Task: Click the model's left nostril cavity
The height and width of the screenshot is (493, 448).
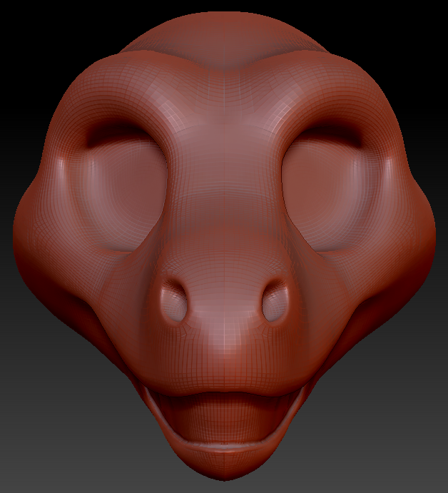Action: [174, 300]
